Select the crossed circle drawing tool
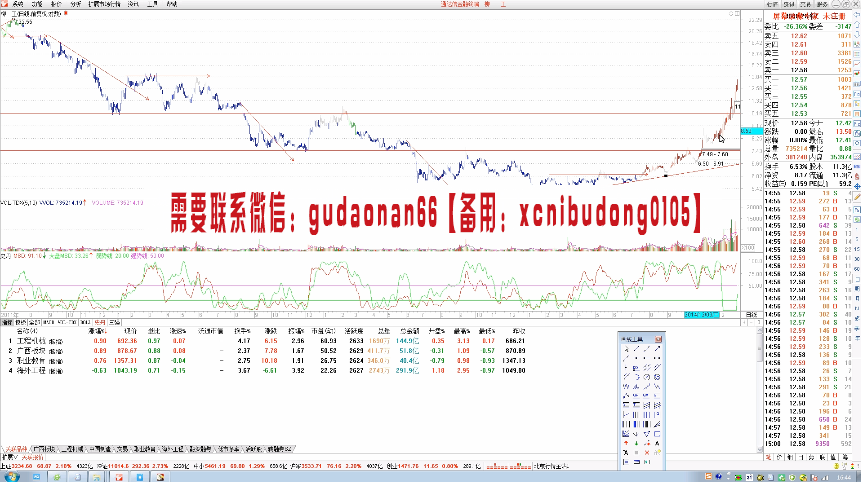The image size is (861, 482). 657,377
